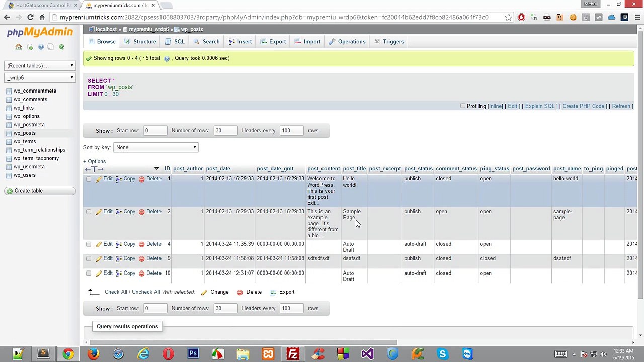This screenshot has height=362, width=644.
Task: Click the export icon next to Export below table
Action: [273, 292]
